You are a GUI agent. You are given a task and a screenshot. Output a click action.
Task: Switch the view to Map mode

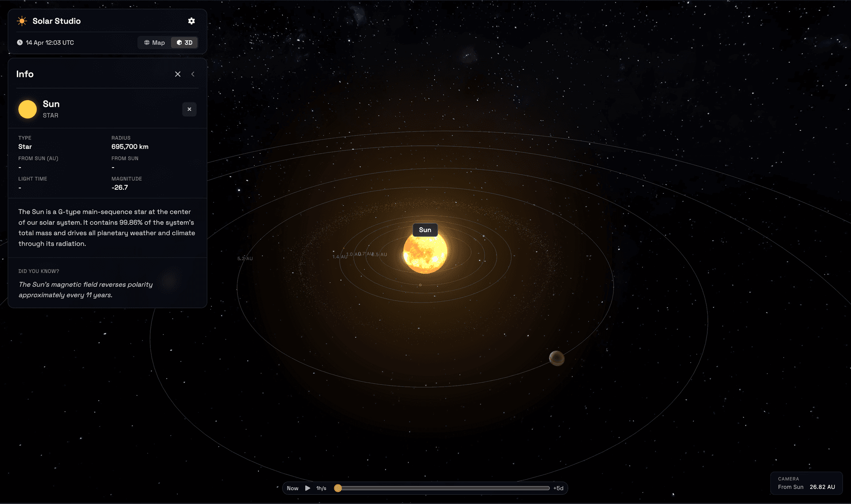[154, 43]
